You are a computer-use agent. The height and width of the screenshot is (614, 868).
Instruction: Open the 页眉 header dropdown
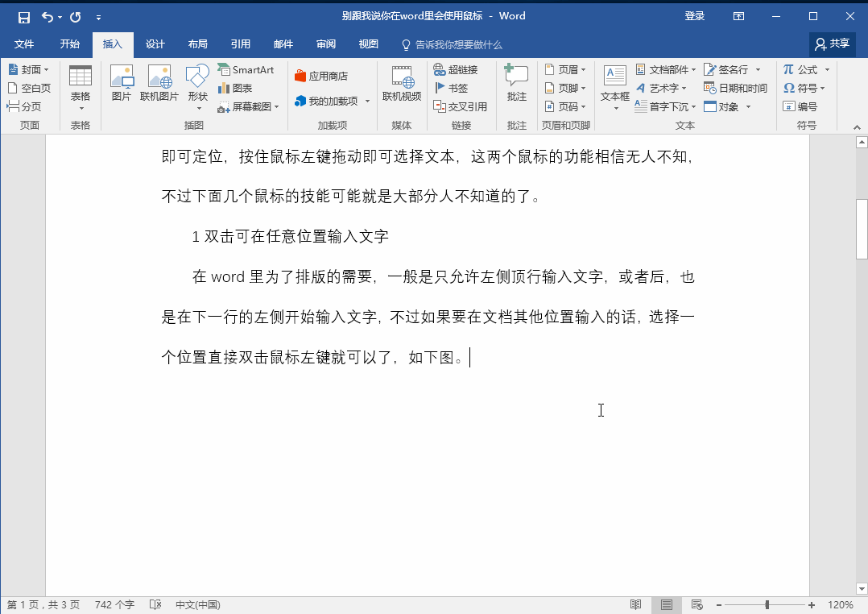[565, 70]
